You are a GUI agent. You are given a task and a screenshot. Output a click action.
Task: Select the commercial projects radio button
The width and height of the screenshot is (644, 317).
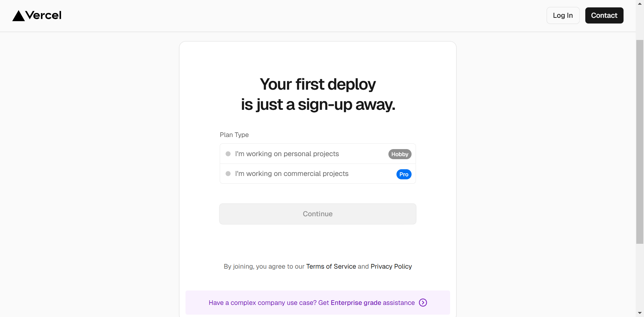228,174
